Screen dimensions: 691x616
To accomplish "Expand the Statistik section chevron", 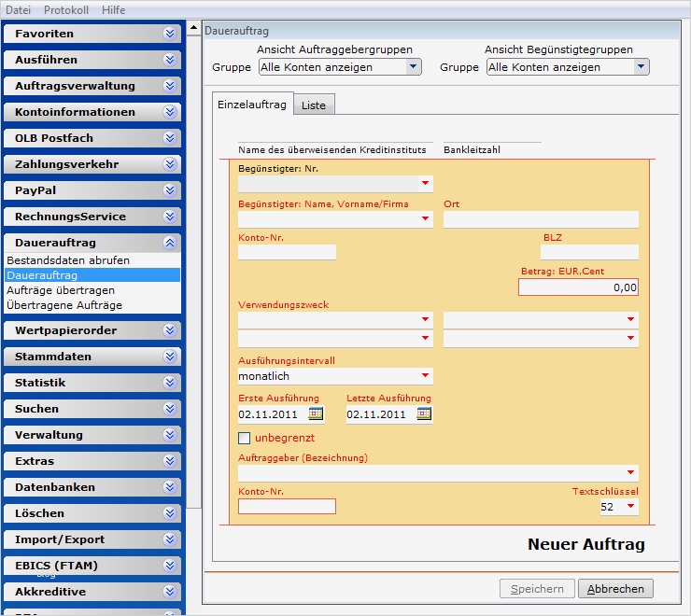I will coord(170,383).
